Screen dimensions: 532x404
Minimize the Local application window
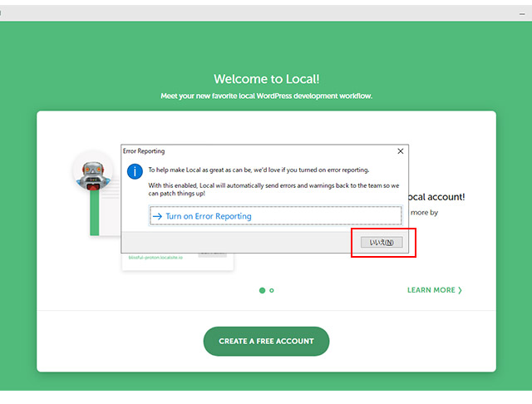(522, 14)
